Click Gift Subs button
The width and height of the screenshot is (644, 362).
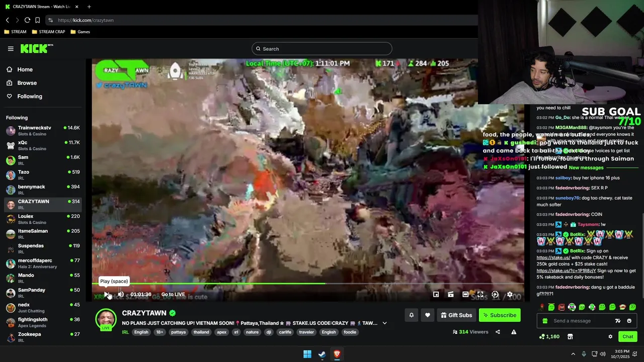coord(456,315)
